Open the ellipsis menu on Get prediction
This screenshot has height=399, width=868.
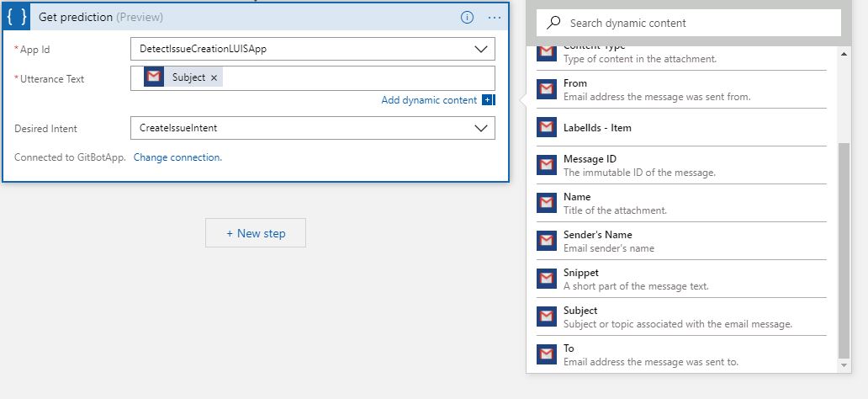(495, 18)
